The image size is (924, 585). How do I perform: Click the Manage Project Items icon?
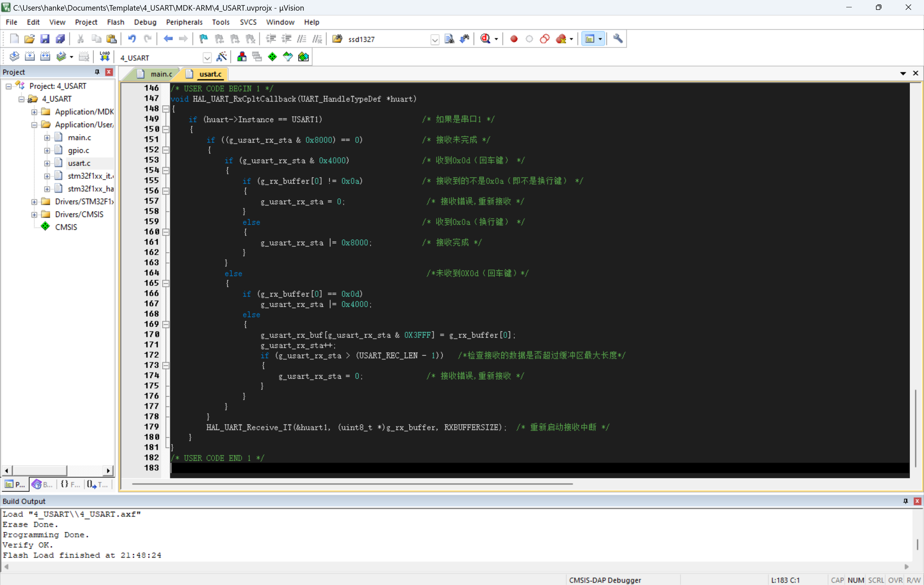coord(242,57)
